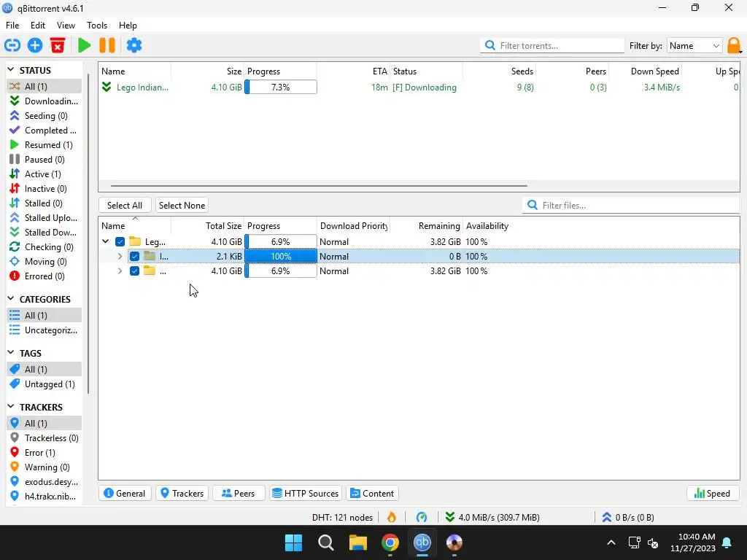Collapse the top Leg... folder tree
Screen dimensions: 747x560
[106, 242]
